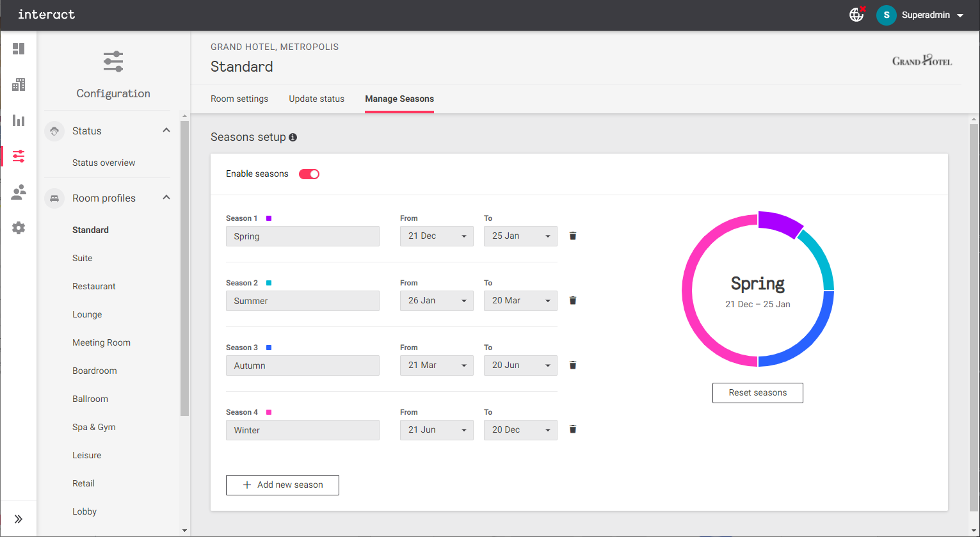
Task: Click the Status section round icon
Action: 54,131
